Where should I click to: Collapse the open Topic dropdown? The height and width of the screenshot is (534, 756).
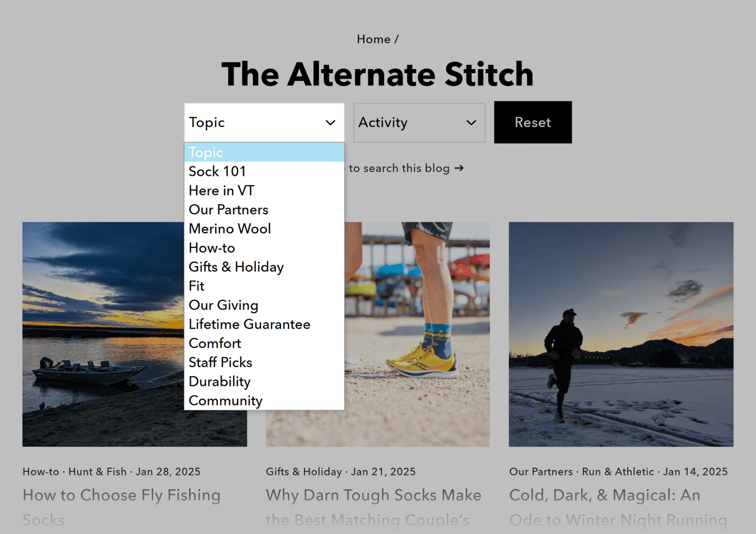tap(264, 123)
